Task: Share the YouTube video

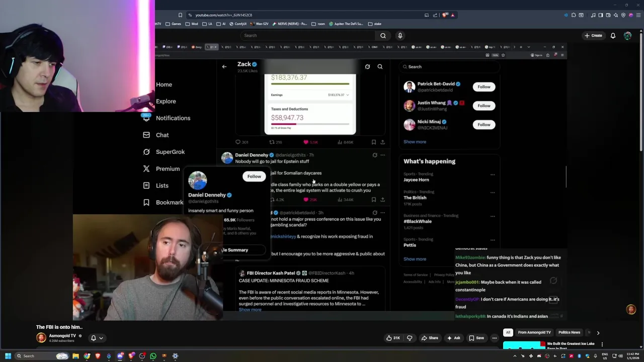Action: [430, 338]
